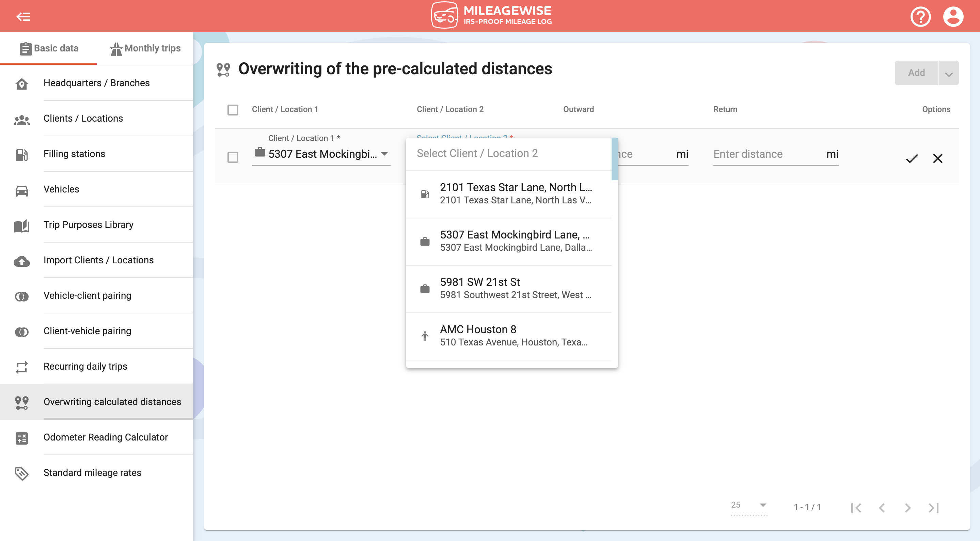Viewport: 980px width, 541px height.
Task: Click the Standard mileage rates tag icon
Action: pos(22,473)
